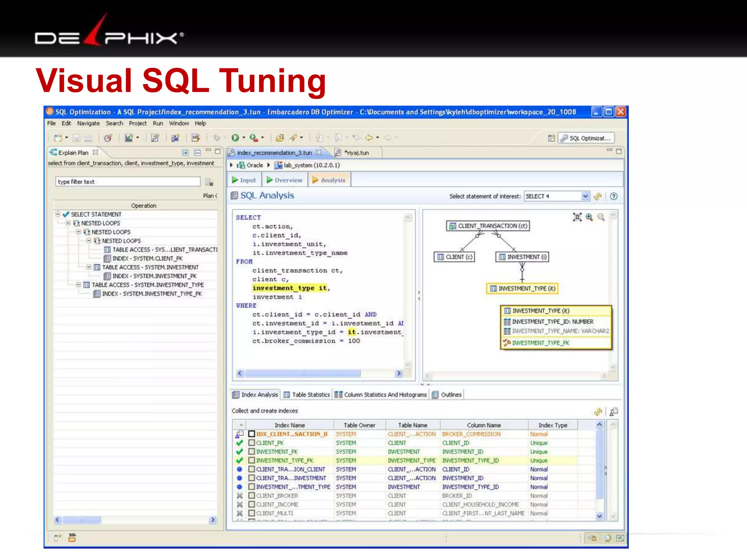Viewport: 747px width, 560px height.
Task: Click the SQL Optimizat... perspective button
Action: [x=586, y=138]
